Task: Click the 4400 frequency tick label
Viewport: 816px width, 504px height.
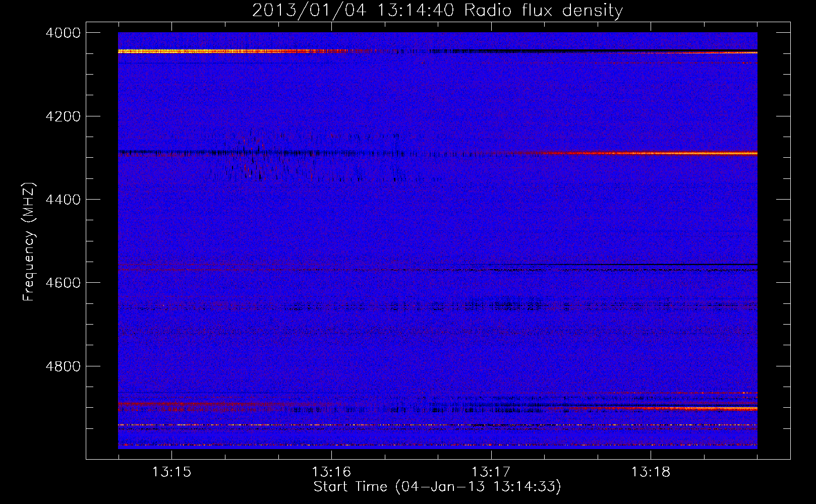Action: coord(63,200)
